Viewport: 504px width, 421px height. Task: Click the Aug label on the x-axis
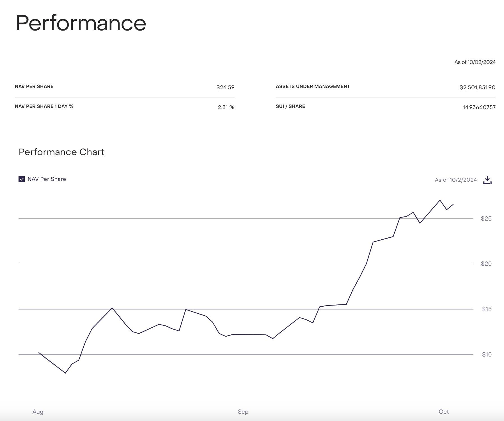[38, 412]
